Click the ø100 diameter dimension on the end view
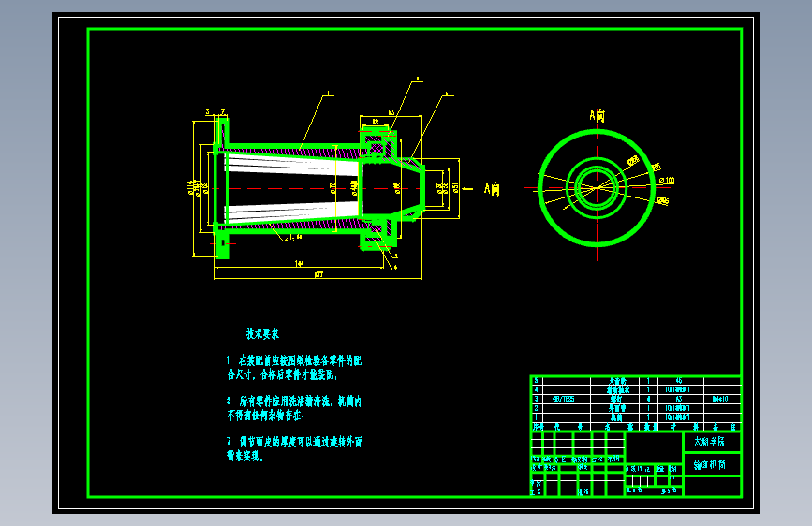The image size is (812, 526). tap(667, 181)
